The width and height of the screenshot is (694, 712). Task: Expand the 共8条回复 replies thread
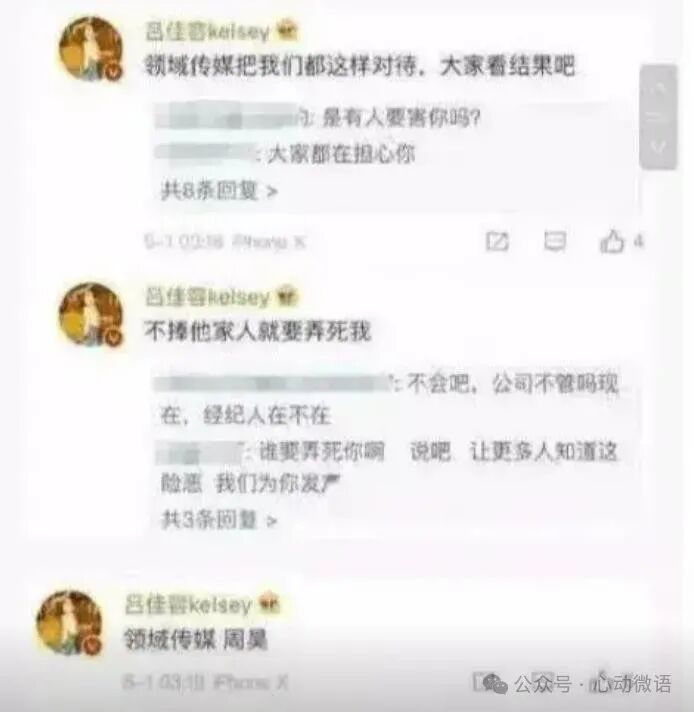point(219,191)
